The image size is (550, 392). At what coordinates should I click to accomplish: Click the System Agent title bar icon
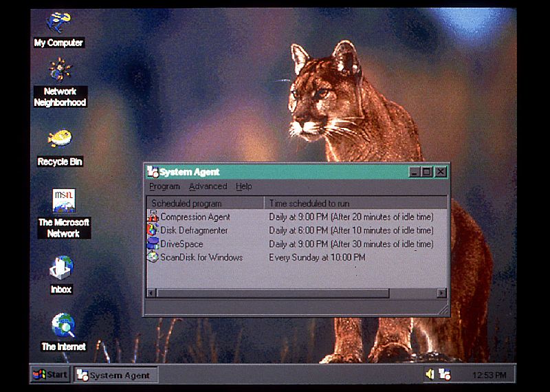point(153,172)
